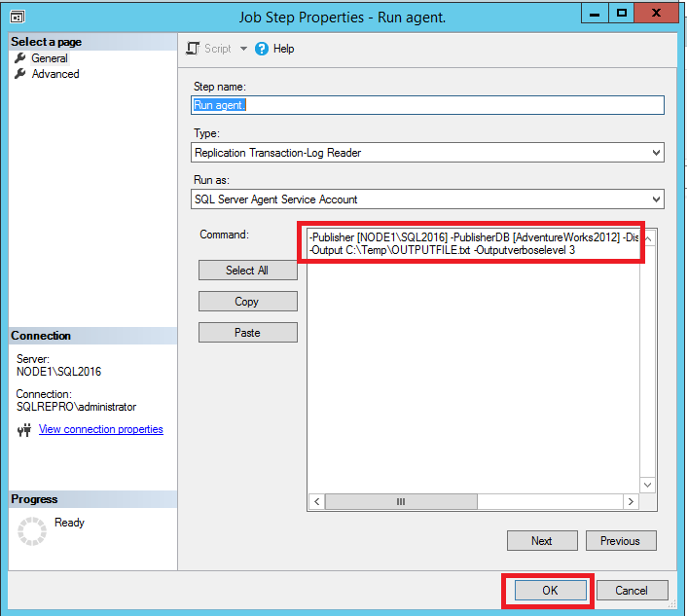Click the resize grip at window corner
688x616 pixels.
click(672, 604)
